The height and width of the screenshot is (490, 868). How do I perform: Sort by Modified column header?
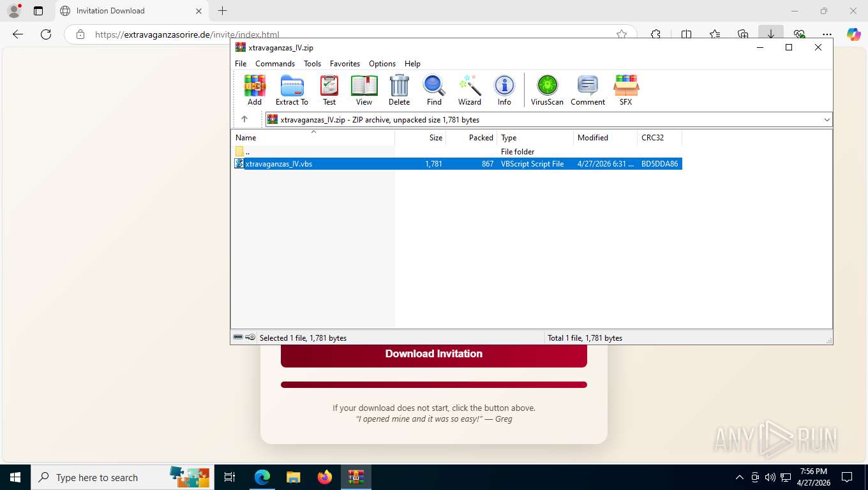[605, 138]
